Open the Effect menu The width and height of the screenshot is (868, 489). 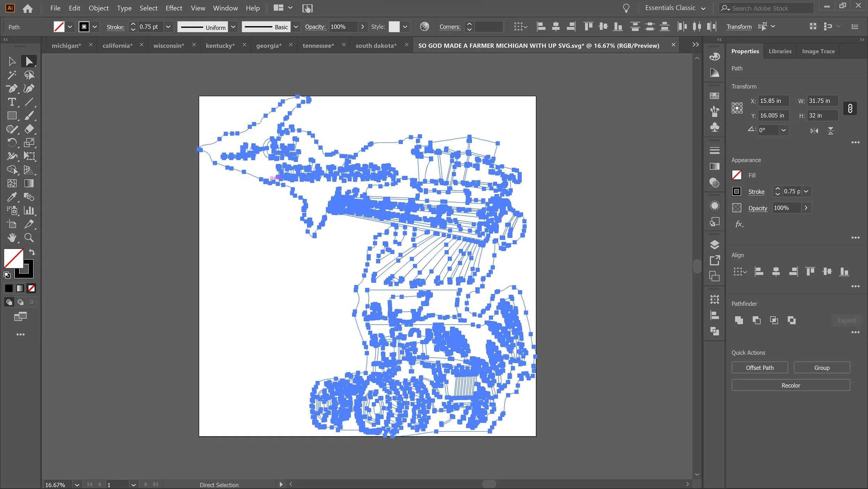coord(174,8)
